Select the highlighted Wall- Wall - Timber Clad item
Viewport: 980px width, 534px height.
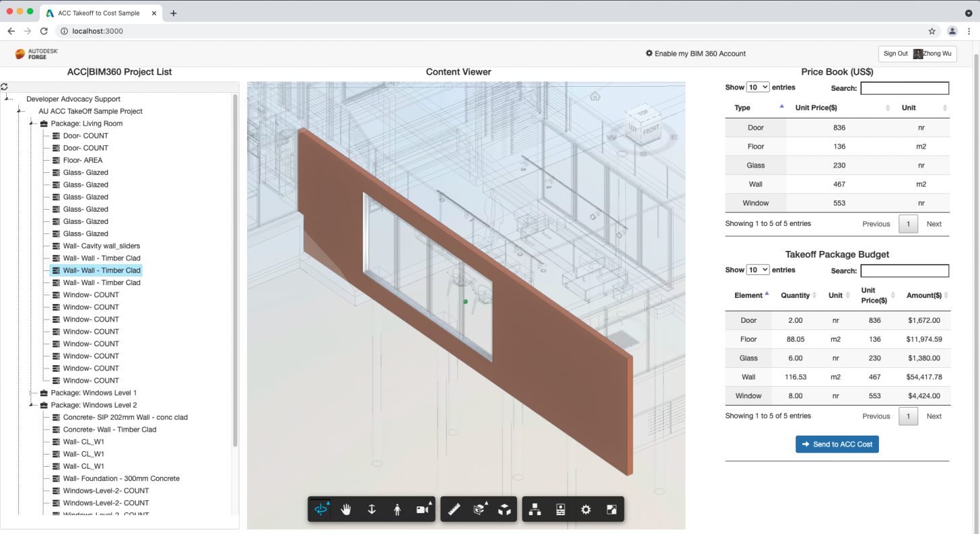click(96, 270)
